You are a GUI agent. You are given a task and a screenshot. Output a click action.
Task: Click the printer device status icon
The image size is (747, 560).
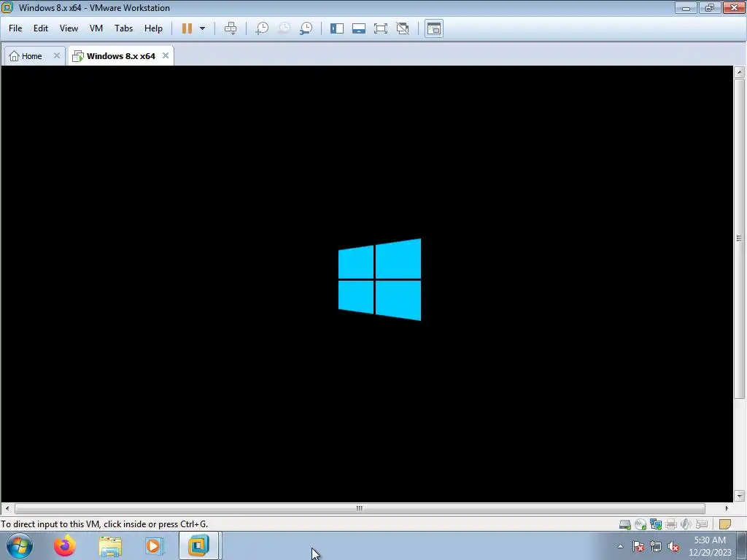(x=671, y=525)
